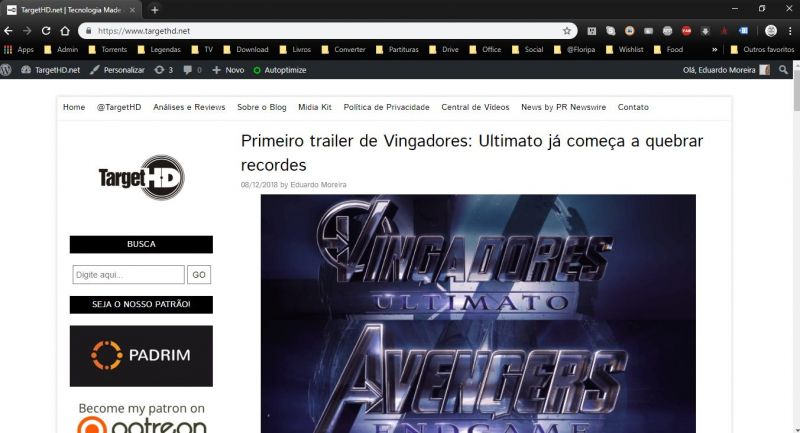
Task: Expand the Novo menu in admin bar
Action: (x=228, y=70)
